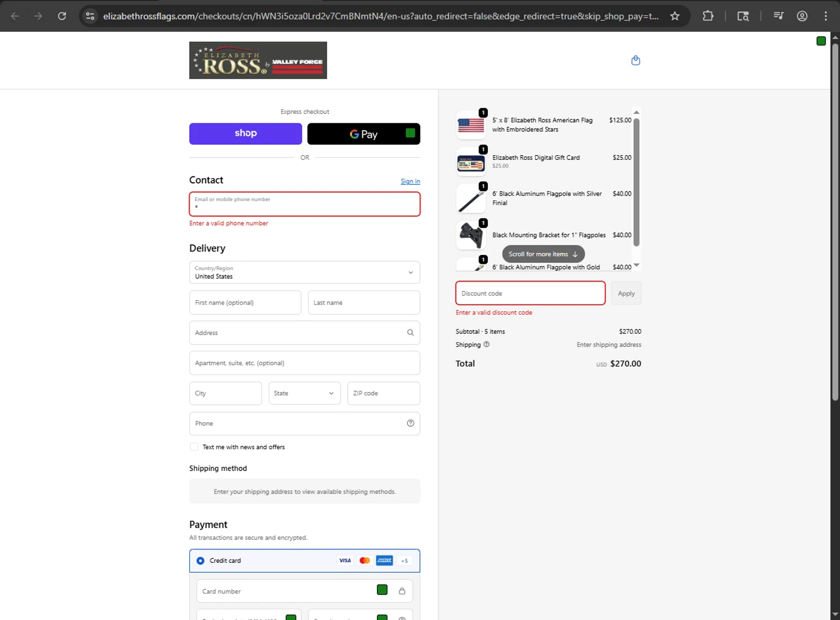Pay with the G Pay button

(364, 134)
